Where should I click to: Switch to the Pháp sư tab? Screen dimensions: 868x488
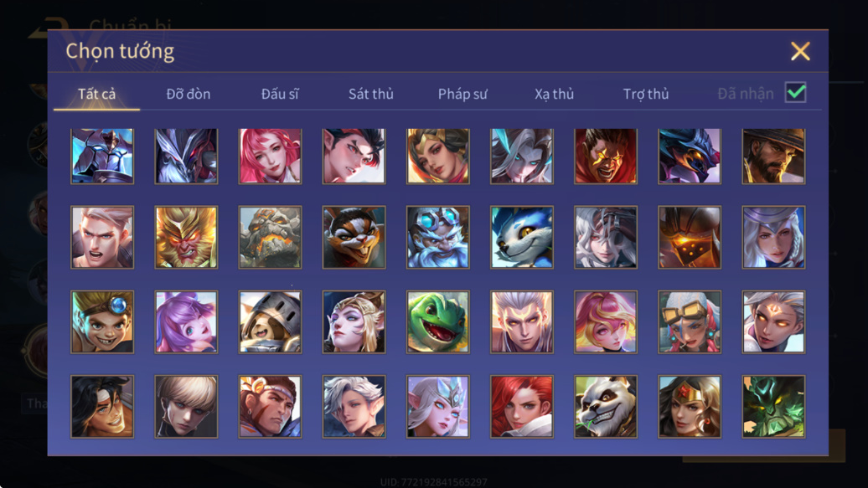(x=462, y=94)
